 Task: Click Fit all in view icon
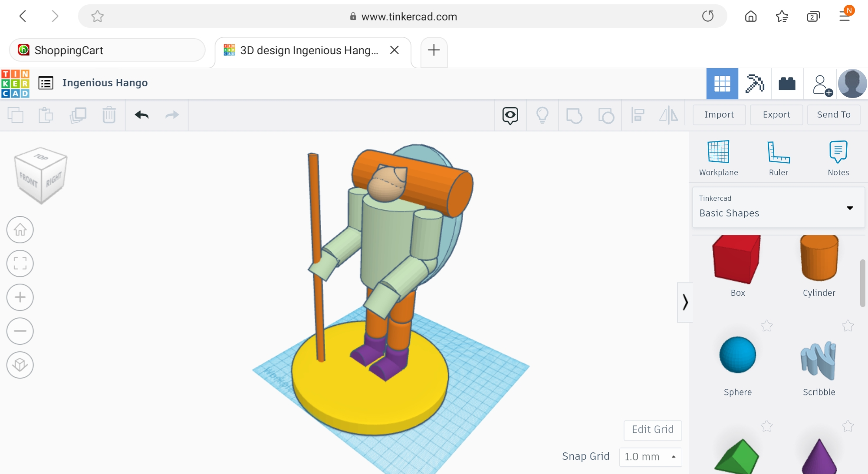20,263
